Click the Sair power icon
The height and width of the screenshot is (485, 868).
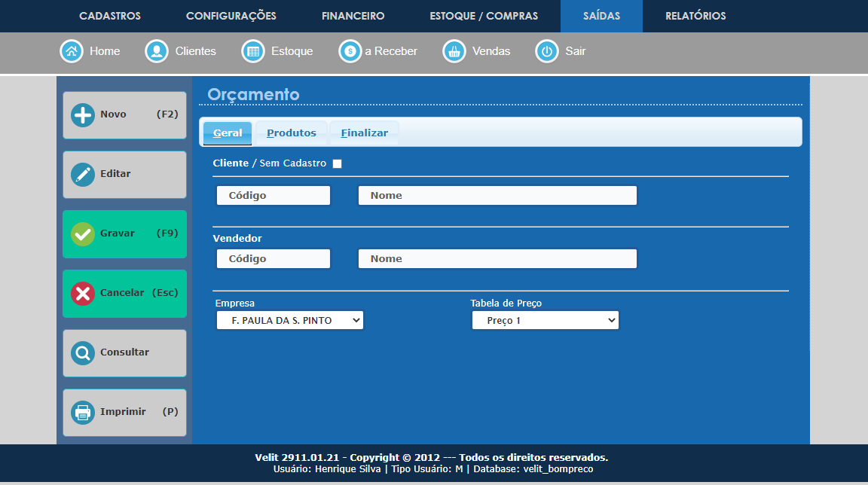pyautogui.click(x=546, y=51)
